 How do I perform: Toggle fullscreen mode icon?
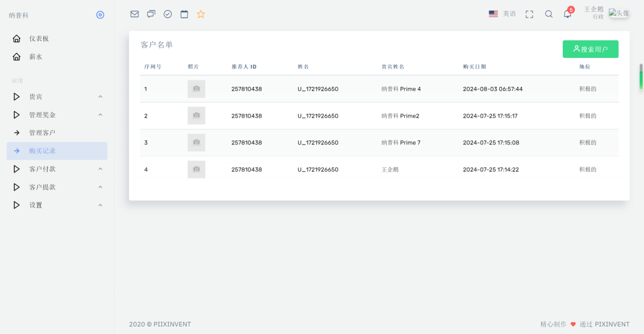coord(530,14)
